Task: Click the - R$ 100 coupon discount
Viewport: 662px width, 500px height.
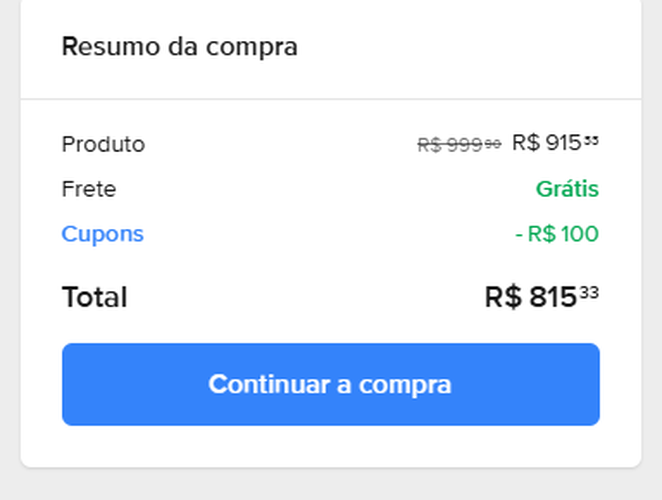Action: click(557, 234)
